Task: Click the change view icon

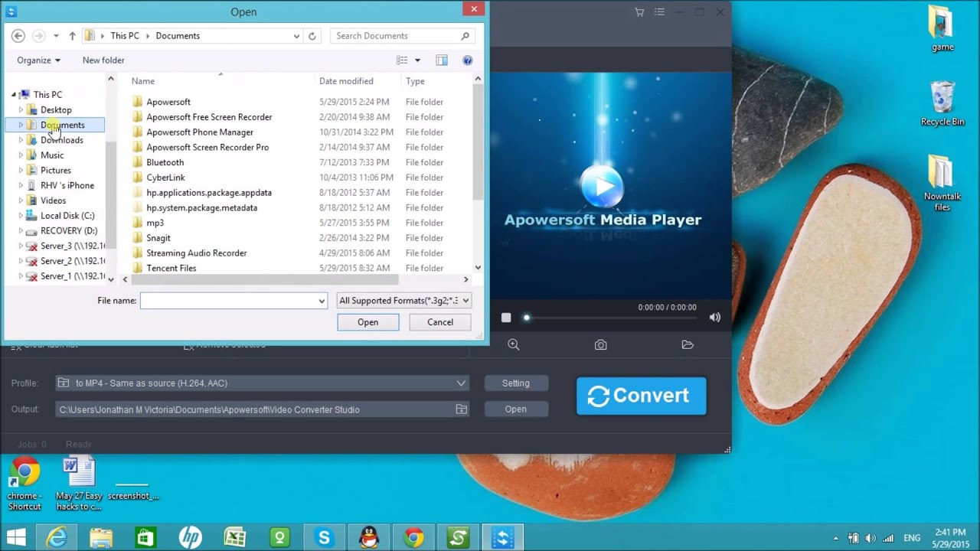Action: click(x=402, y=60)
